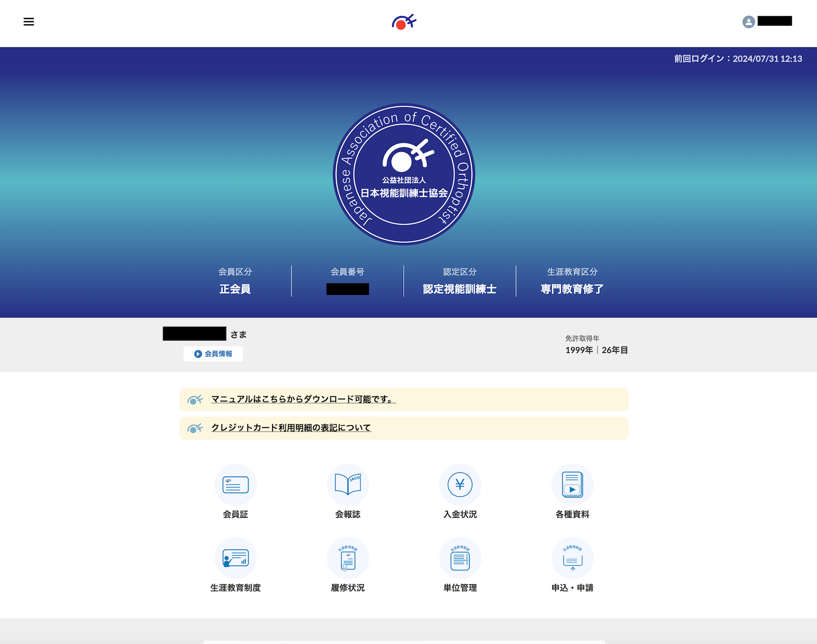
Task: Click the 免許取得年 label
Action: (x=582, y=338)
